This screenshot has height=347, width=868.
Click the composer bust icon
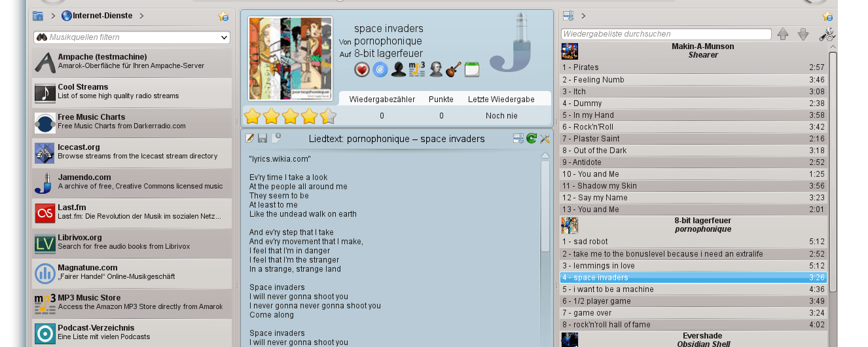[436, 69]
